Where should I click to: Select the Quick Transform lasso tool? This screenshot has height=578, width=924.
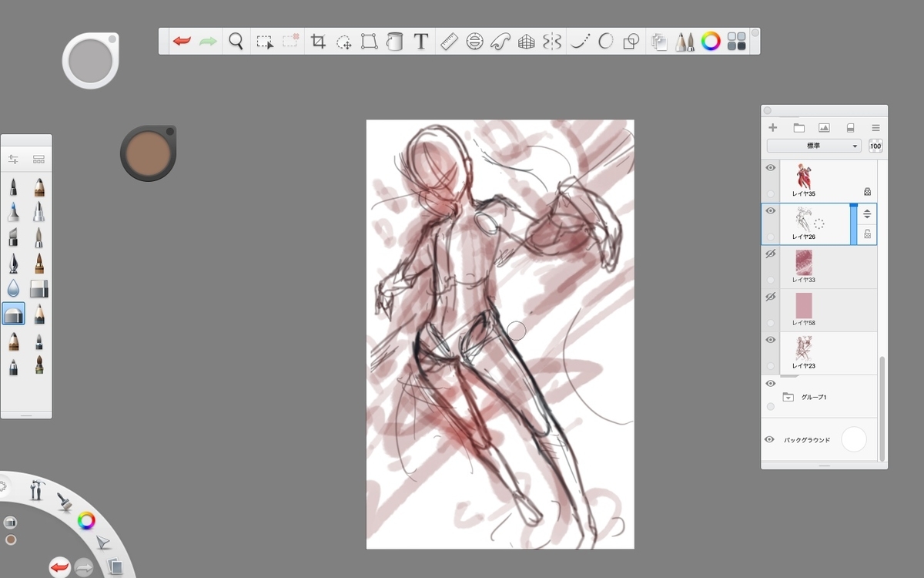[x=343, y=42]
